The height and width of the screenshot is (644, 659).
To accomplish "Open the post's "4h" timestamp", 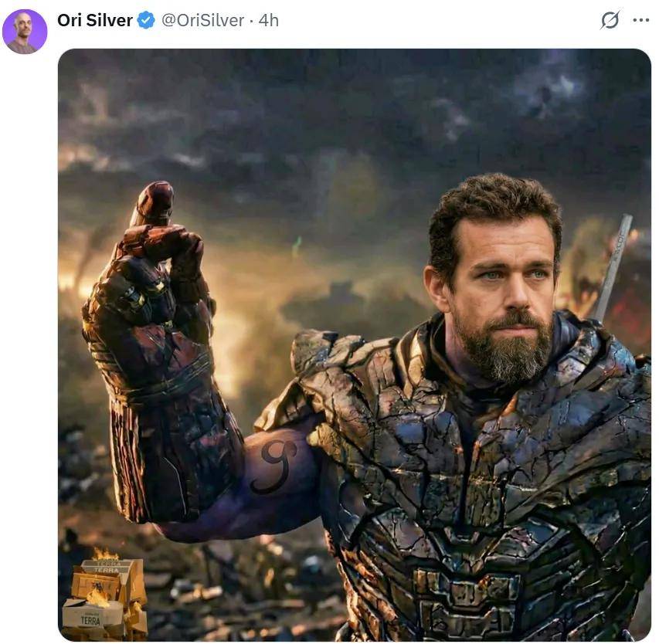I will (x=269, y=21).
